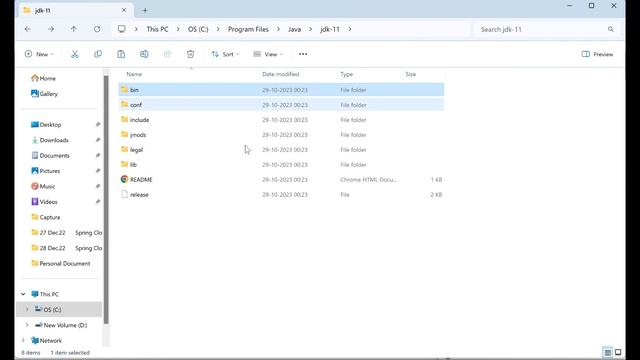640x360 pixels.
Task: Unpin Music using its pin icon
Action: pyautogui.click(x=98, y=186)
